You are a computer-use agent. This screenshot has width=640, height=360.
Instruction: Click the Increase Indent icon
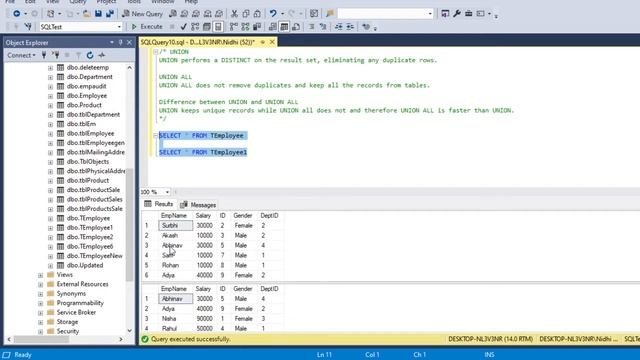coord(350,27)
